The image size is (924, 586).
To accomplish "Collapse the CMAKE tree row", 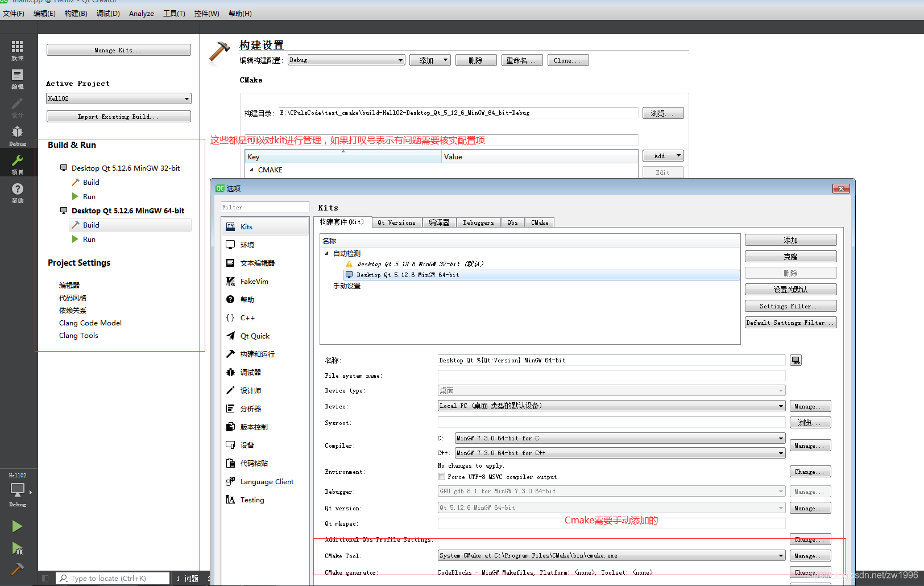I will 251,170.
